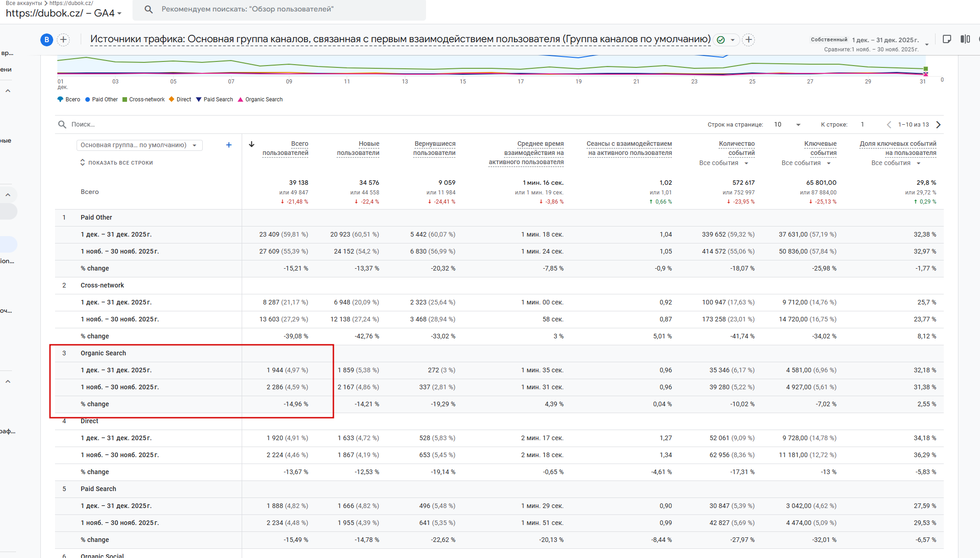This screenshot has height=558, width=980.
Task: Open the primary channel group dimension dropdown
Action: [139, 145]
